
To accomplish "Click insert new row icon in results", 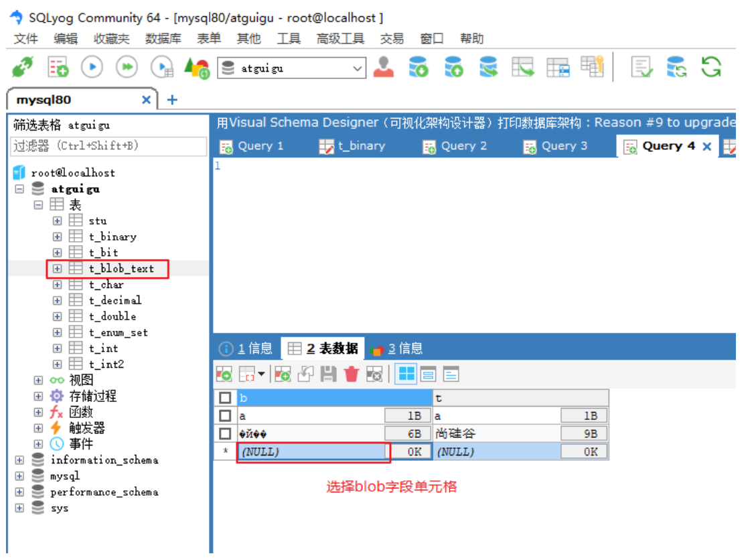I will pyautogui.click(x=224, y=374).
